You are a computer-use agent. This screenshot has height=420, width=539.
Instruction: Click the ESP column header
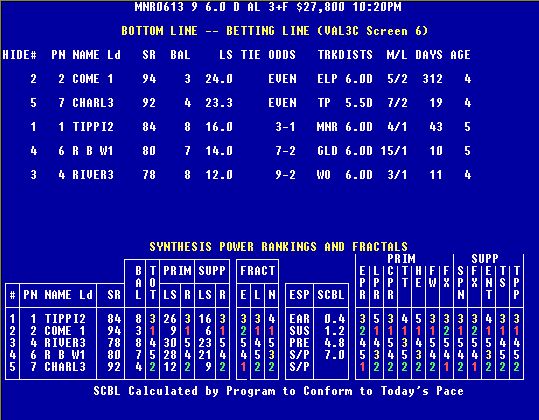pos(299,295)
